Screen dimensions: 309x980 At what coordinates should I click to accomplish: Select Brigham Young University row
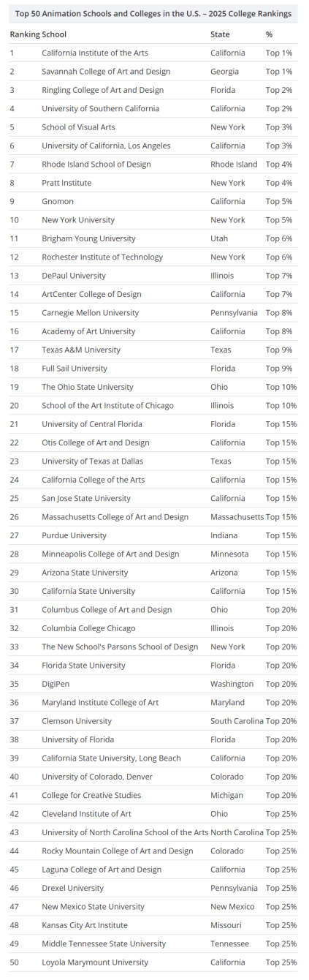pos(153,238)
